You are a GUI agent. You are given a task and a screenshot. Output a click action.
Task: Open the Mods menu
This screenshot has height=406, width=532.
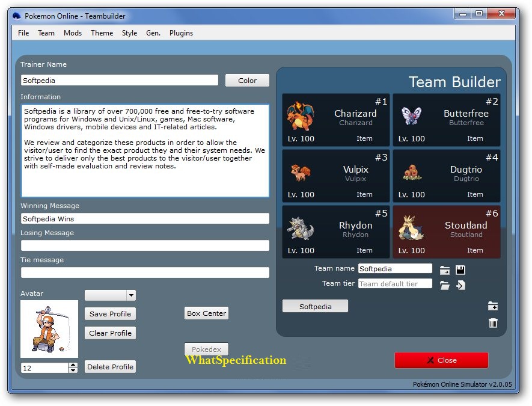tap(72, 33)
